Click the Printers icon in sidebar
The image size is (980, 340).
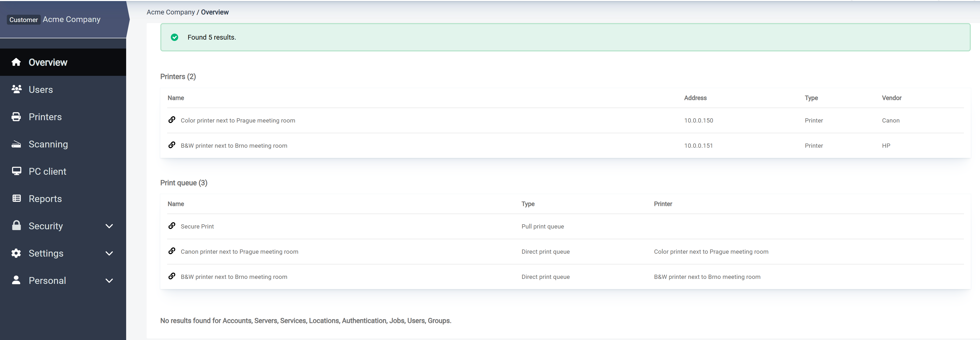tap(16, 117)
